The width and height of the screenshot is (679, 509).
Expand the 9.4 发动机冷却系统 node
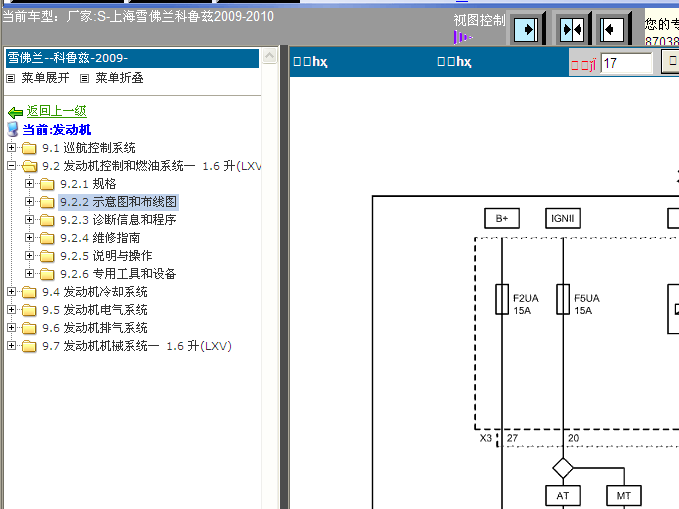point(12,292)
